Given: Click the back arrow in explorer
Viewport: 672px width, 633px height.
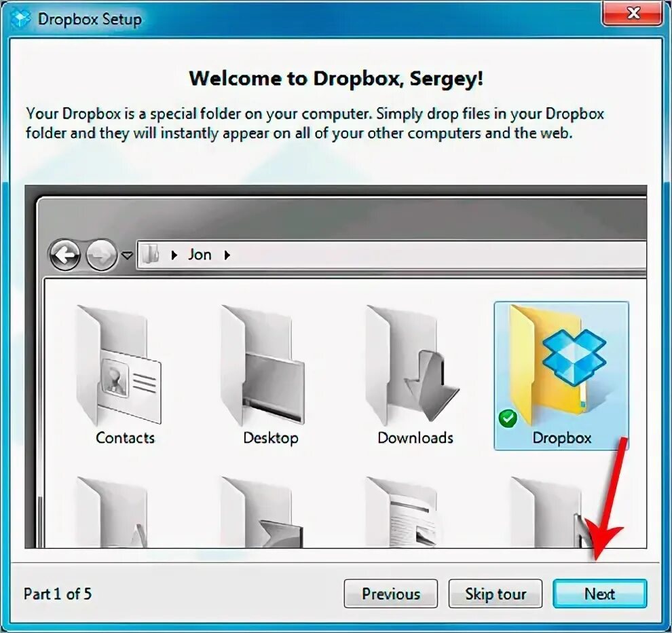Looking at the screenshot, I should 64,255.
